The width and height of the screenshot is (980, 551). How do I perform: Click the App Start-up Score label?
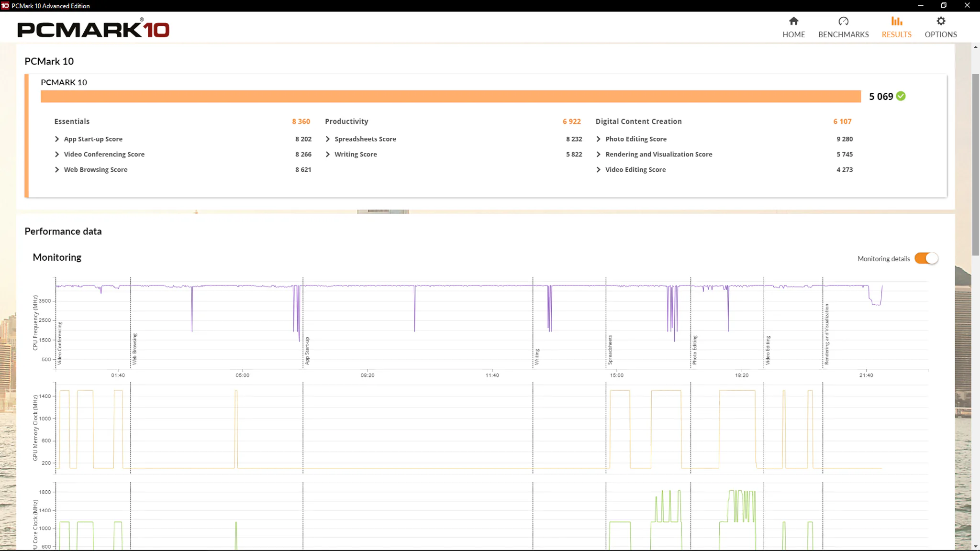coord(93,139)
